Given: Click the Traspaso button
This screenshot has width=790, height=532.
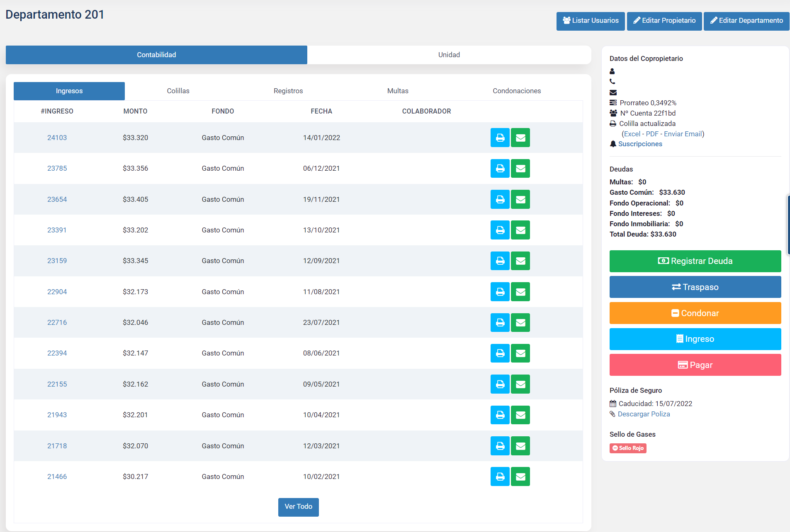Looking at the screenshot, I should click(695, 287).
